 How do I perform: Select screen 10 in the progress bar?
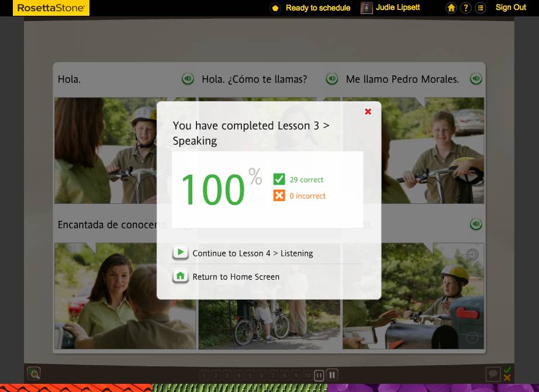pos(307,376)
